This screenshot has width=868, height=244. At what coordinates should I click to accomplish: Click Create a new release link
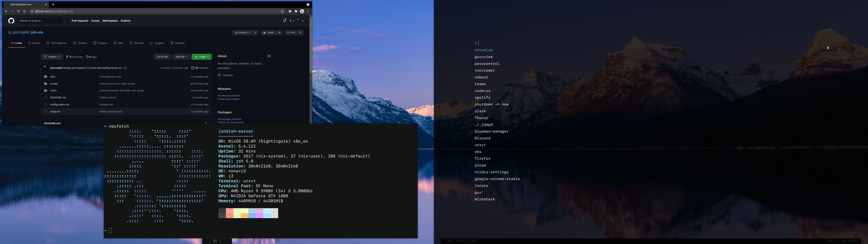click(228, 99)
